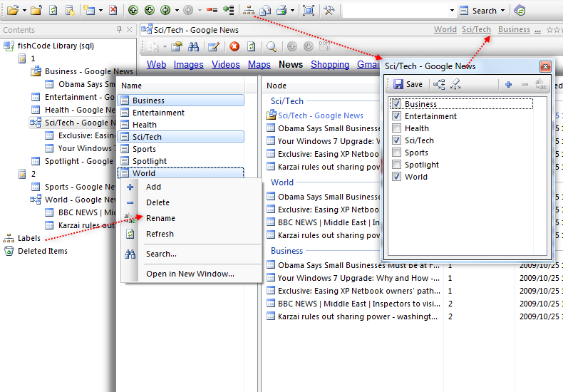Screen dimensions: 563x392
Task: Select 'Health - Google Ne' node in tree
Action: tap(80, 110)
